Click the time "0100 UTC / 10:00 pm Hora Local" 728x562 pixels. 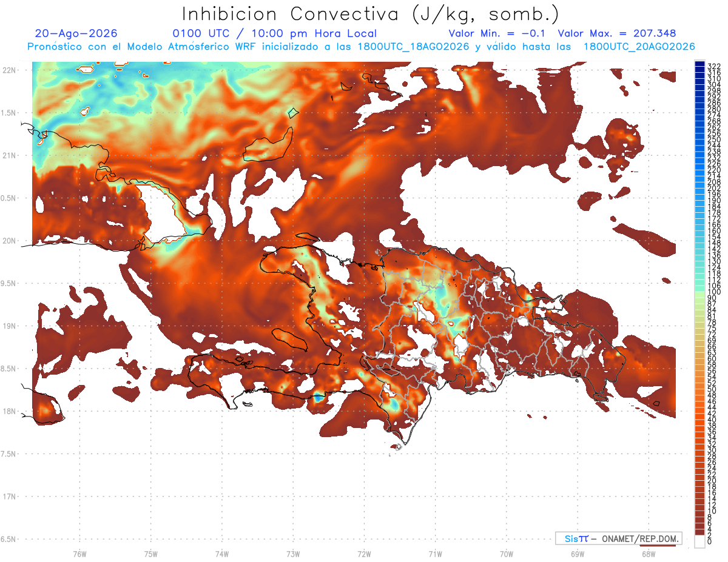pyautogui.click(x=275, y=33)
